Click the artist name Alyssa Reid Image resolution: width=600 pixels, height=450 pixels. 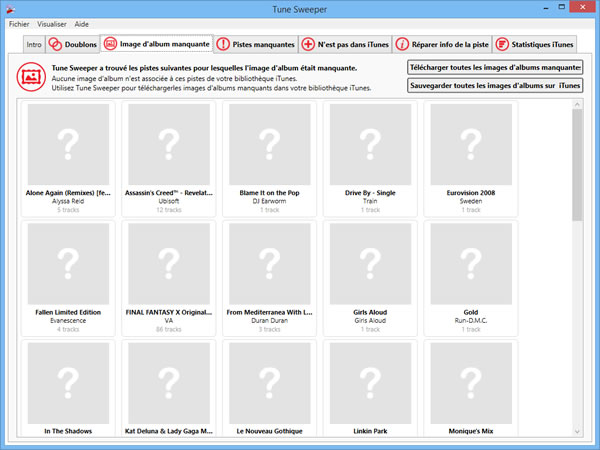coord(68,201)
